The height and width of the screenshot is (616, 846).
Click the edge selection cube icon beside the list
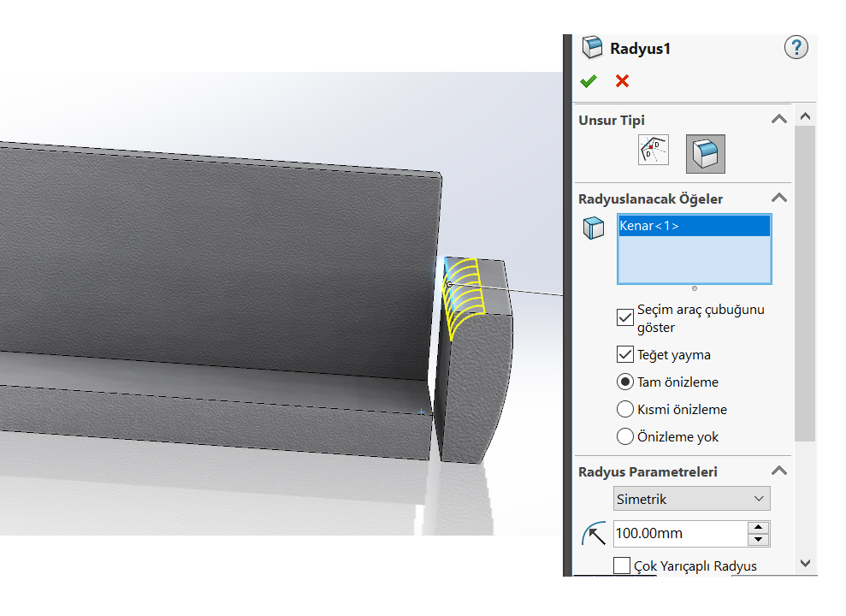[x=594, y=228]
